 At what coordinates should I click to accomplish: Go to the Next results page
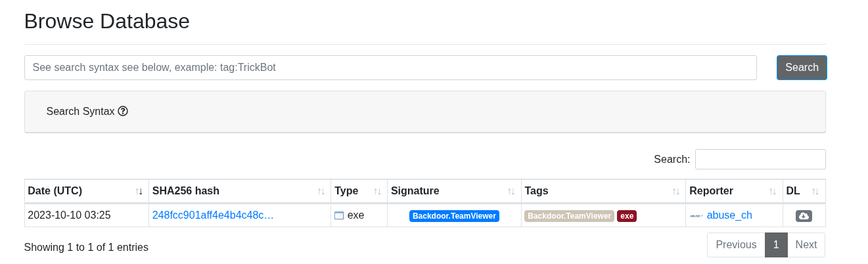point(806,245)
